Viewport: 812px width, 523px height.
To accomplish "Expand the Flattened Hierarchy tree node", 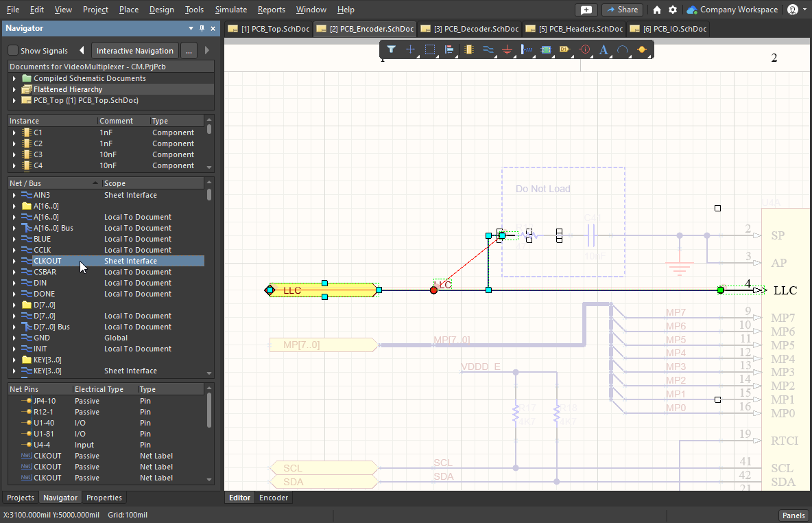I will pyautogui.click(x=14, y=89).
